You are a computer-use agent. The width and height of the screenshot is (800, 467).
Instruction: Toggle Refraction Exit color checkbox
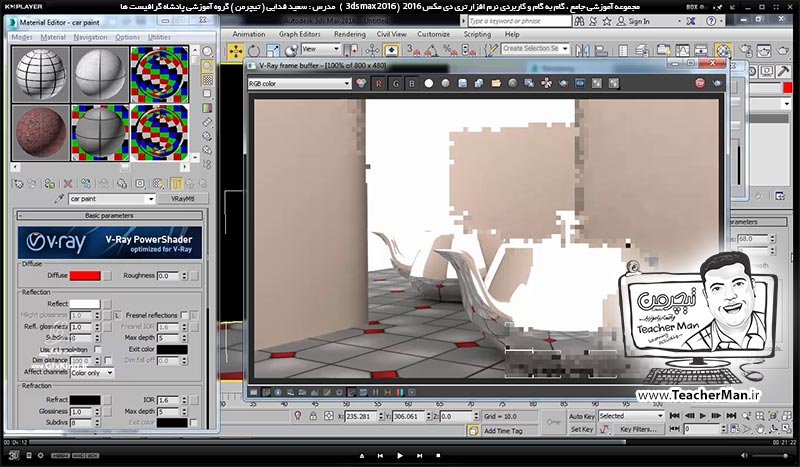coord(193,423)
